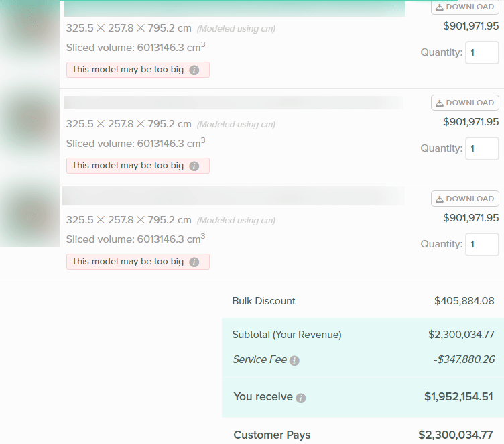Click the first model's title bar

point(235,9)
